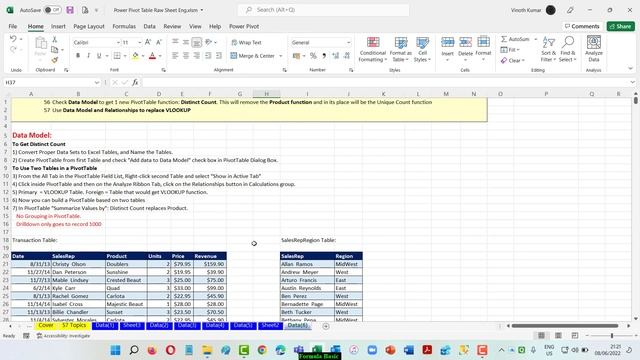This screenshot has height=360, width=640.
Task: Click the Align Right icon
Action: [196, 56]
